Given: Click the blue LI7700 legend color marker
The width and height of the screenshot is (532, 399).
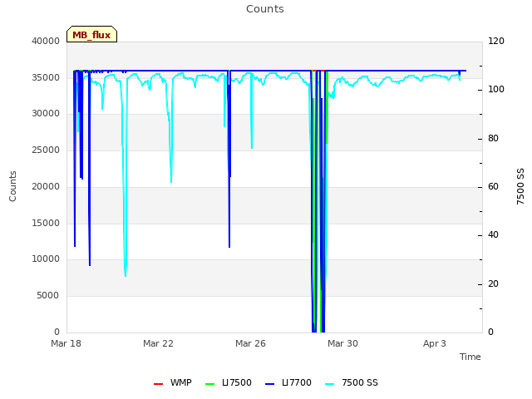Looking at the screenshot, I should tap(269, 384).
